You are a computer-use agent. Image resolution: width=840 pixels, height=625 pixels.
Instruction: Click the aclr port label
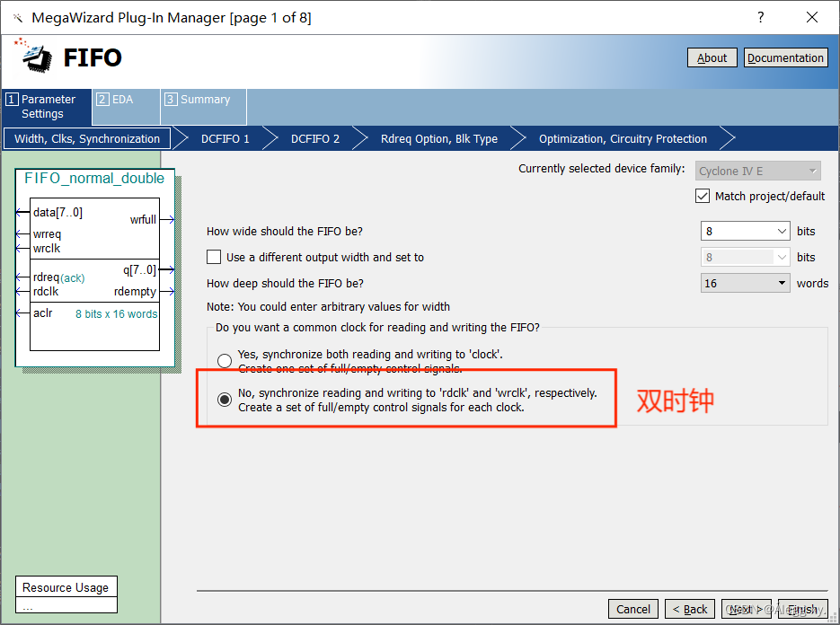43,312
